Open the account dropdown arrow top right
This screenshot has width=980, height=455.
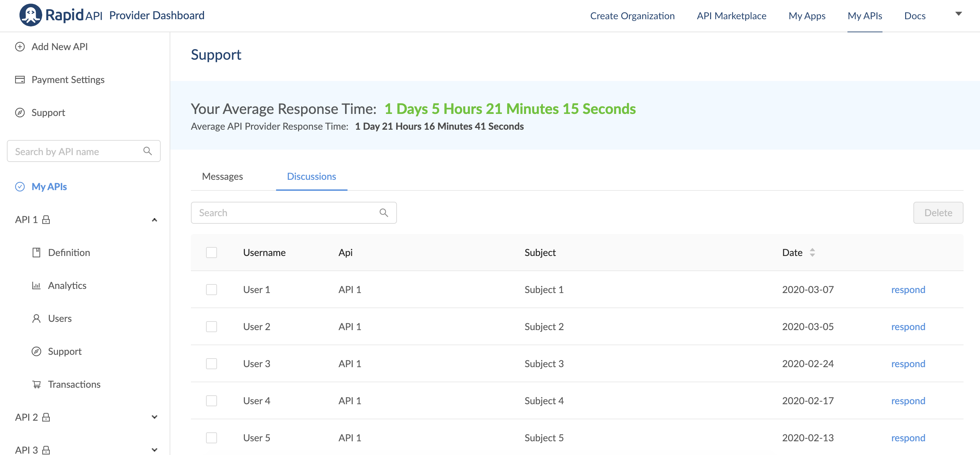(958, 14)
